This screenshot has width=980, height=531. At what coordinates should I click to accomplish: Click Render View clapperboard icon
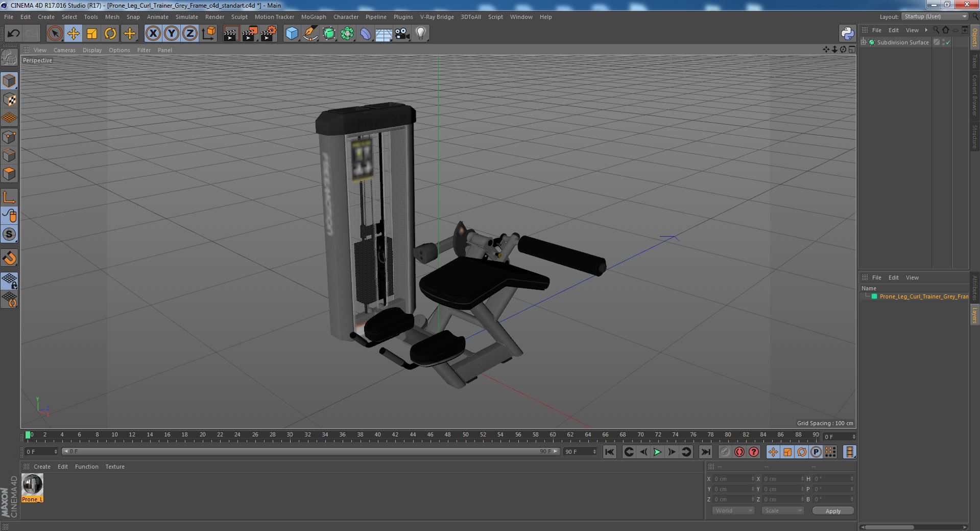(x=231, y=34)
